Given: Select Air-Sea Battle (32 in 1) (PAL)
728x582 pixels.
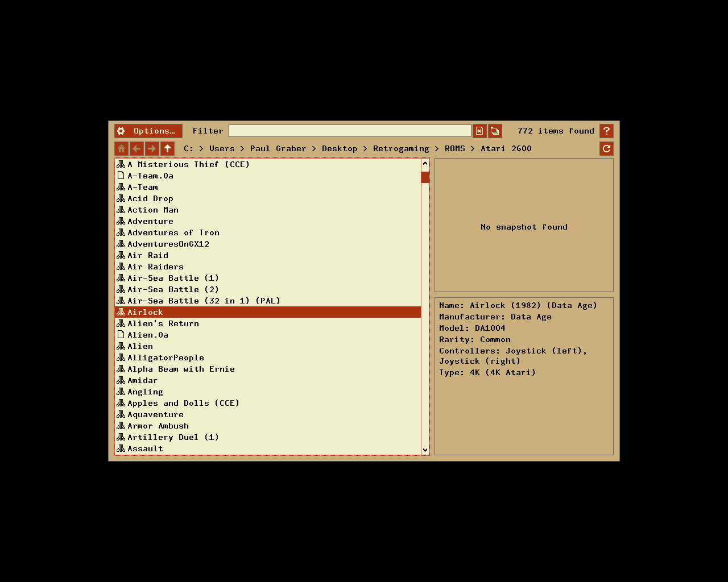Looking at the screenshot, I should [268, 301].
